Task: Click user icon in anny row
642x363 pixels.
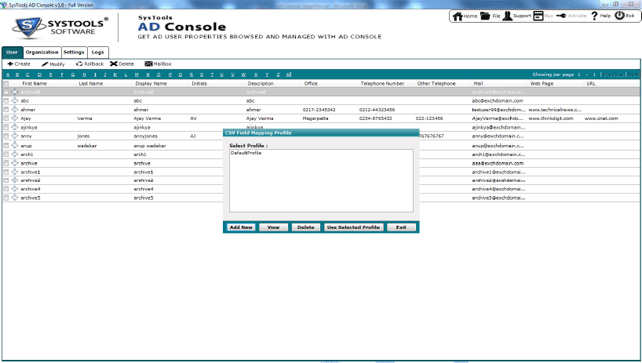Action: click(15, 136)
